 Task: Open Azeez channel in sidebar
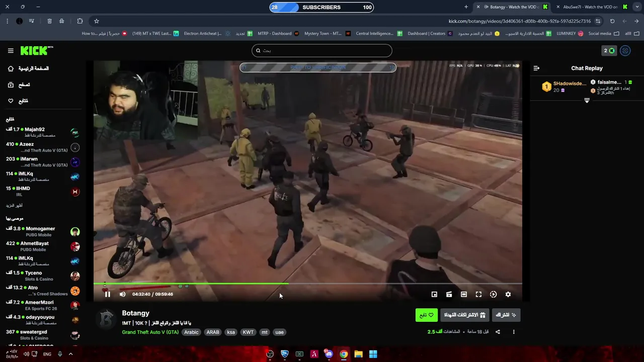tap(43, 147)
